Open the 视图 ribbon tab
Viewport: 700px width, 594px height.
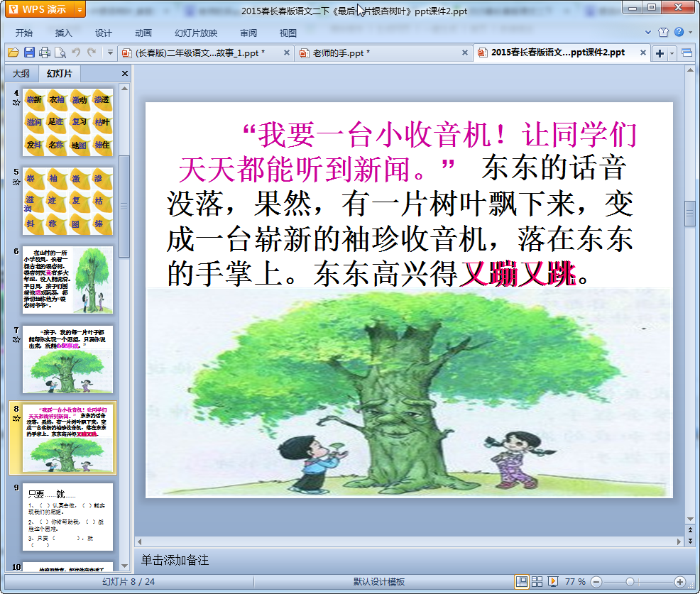coord(288,33)
